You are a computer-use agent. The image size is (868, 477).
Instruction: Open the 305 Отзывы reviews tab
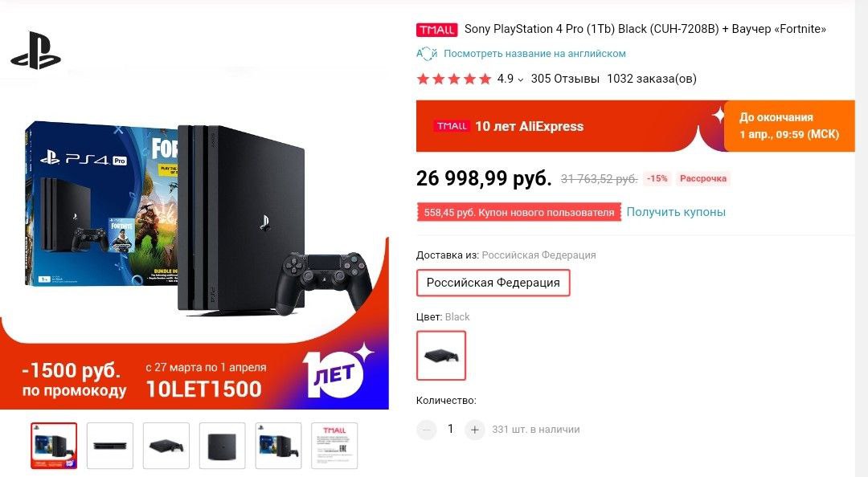565,79
